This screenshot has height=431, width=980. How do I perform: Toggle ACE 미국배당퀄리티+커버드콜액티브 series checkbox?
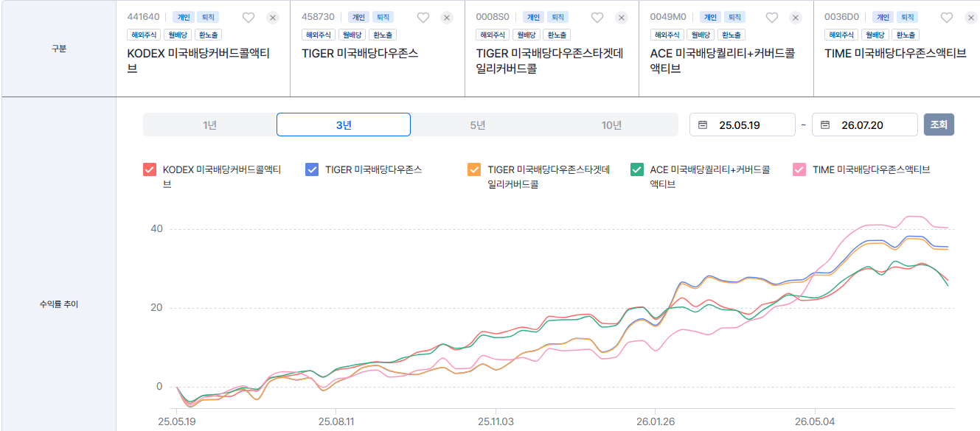637,169
